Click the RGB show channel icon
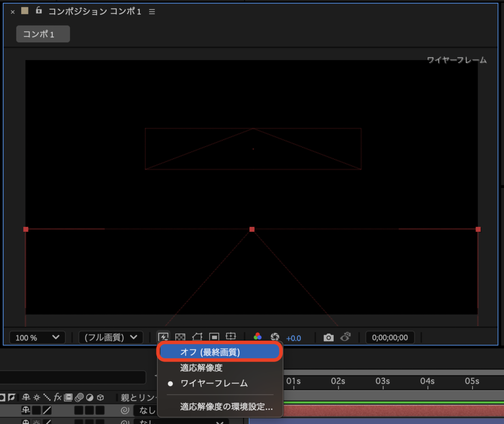This screenshot has width=504, height=424. 257,337
